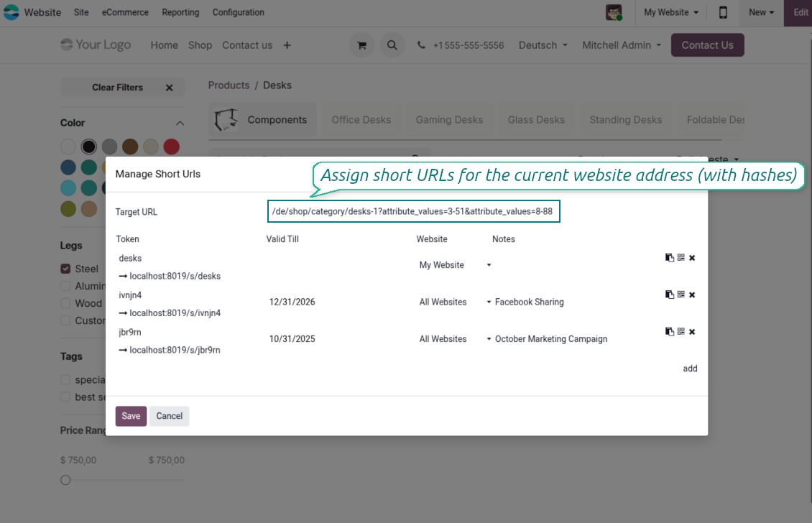Click into the Target URL field
The width and height of the screenshot is (812, 523).
click(413, 212)
